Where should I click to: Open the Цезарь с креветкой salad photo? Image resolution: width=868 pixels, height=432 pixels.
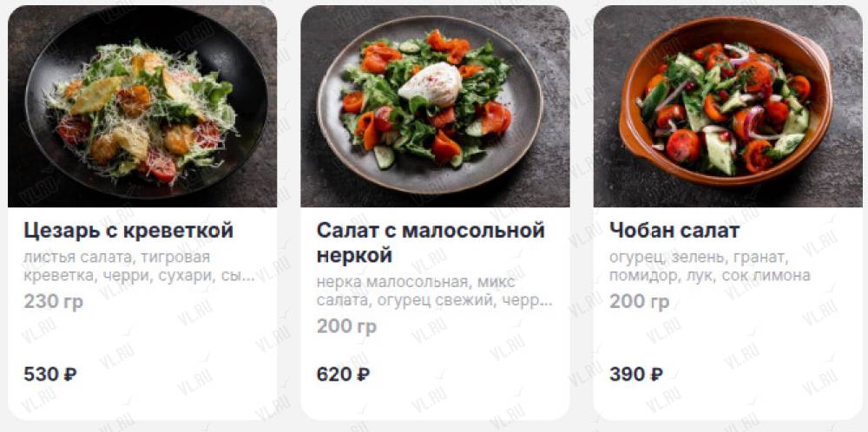[142, 106]
